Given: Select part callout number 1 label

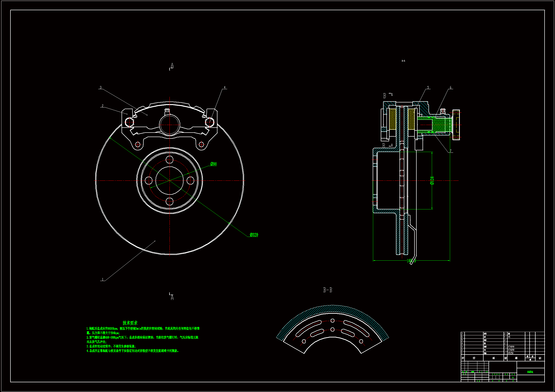Looking at the screenshot, I should (103, 279).
